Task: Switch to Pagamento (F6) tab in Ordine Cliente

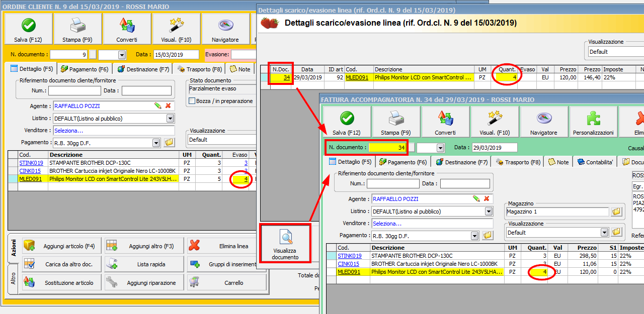Action: tap(85, 69)
